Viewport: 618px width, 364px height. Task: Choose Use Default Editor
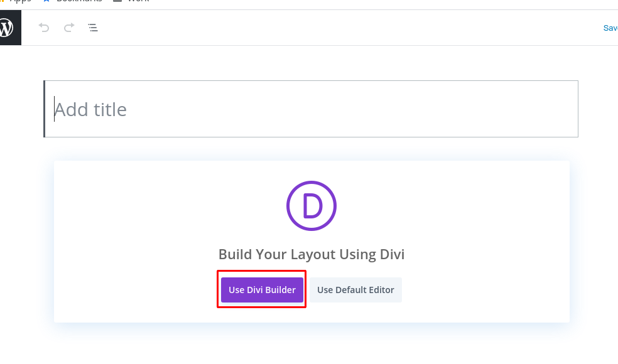(x=355, y=290)
